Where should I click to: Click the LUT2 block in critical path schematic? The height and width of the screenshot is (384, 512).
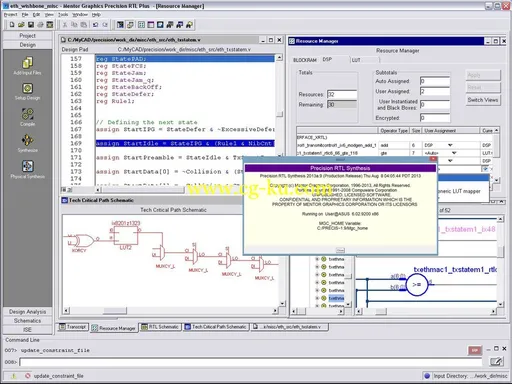point(125,235)
